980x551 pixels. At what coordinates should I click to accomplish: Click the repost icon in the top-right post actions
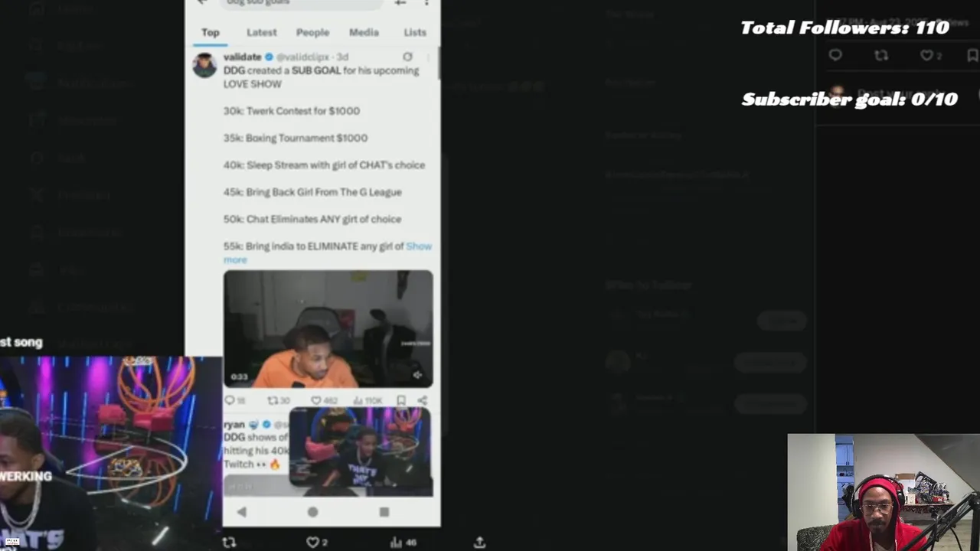click(881, 55)
